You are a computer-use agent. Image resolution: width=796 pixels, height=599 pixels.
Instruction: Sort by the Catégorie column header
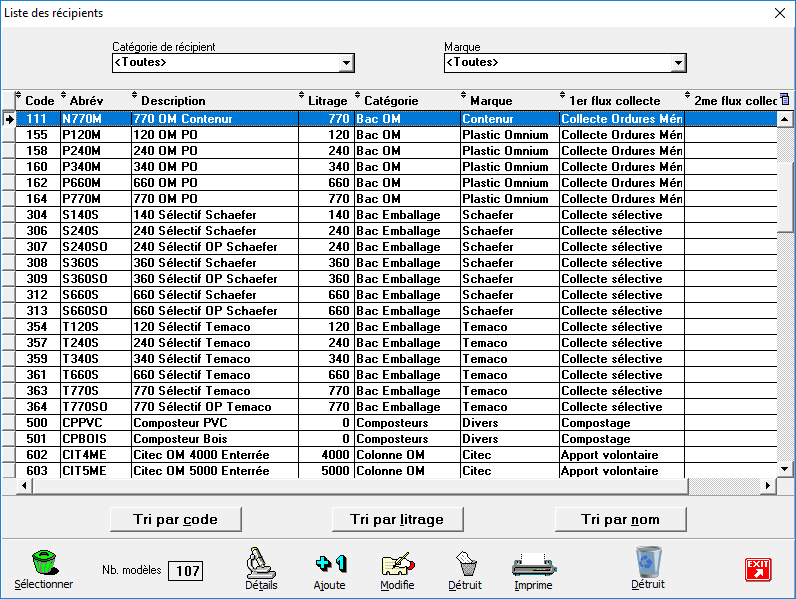pos(391,101)
